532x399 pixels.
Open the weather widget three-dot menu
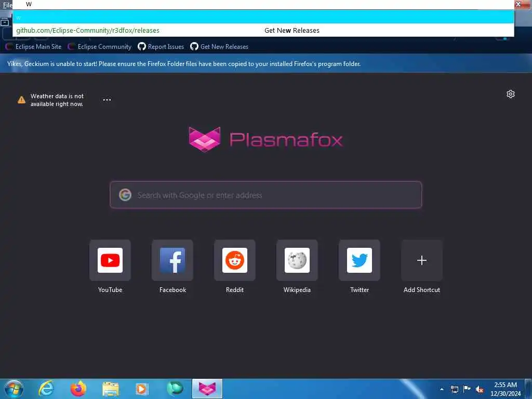point(107,100)
